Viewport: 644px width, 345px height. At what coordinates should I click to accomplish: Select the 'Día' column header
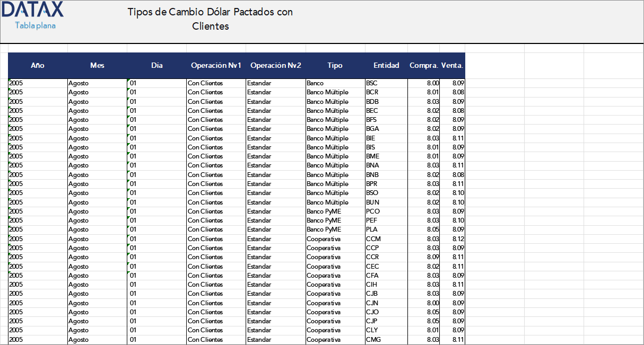[156, 65]
